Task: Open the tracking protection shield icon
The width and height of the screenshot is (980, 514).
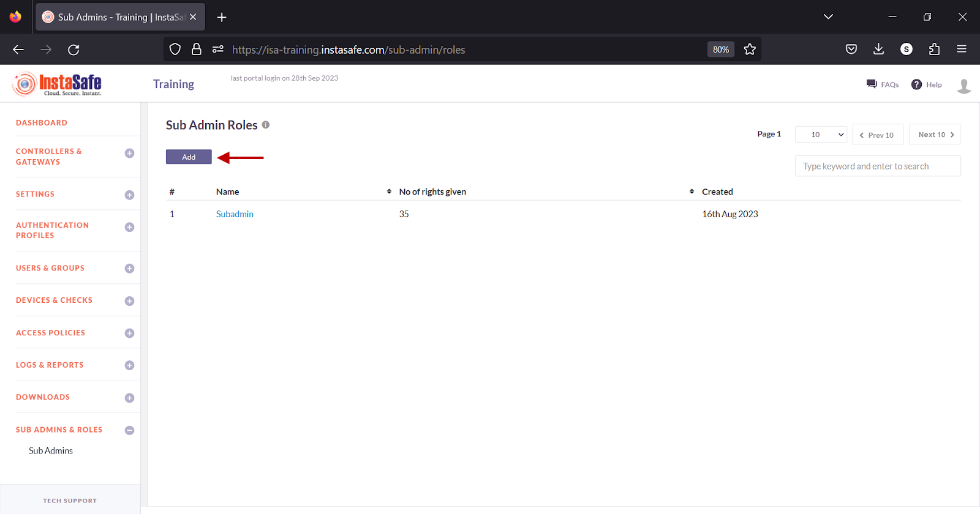Action: tap(175, 50)
